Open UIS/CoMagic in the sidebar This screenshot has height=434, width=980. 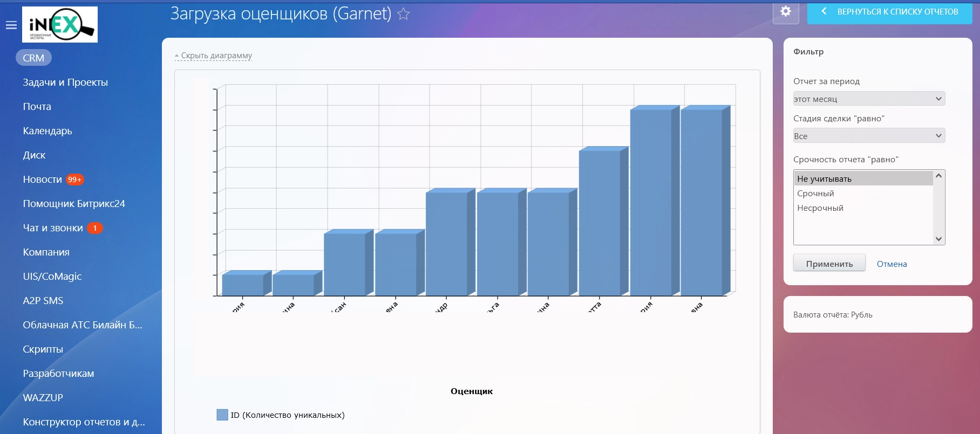[52, 276]
